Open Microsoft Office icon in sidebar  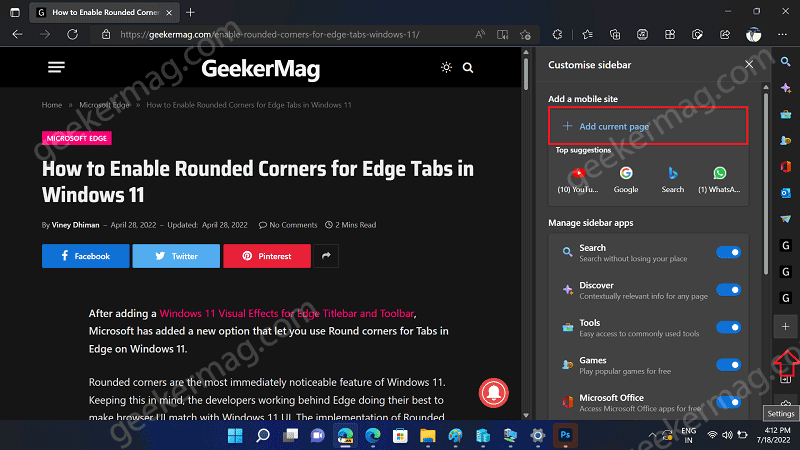(786, 166)
